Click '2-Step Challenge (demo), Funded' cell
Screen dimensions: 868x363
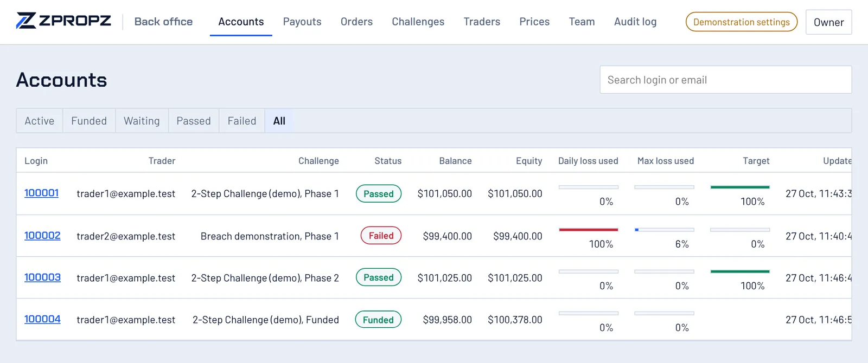tap(266, 320)
